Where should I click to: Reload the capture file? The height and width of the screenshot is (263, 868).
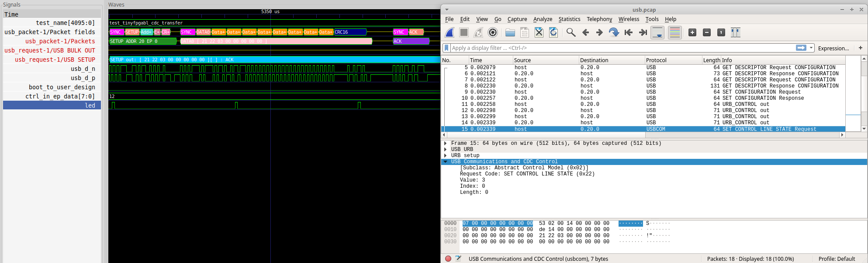coord(553,32)
